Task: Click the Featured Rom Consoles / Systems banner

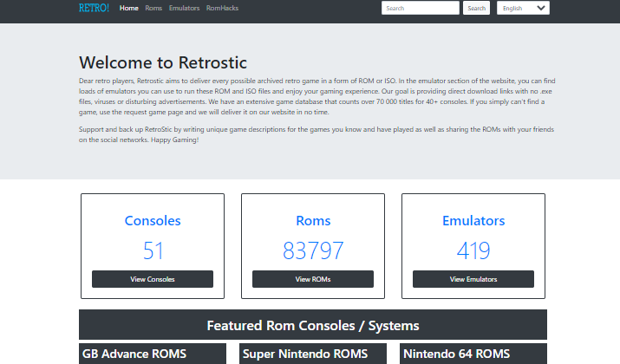Action: 313,325
